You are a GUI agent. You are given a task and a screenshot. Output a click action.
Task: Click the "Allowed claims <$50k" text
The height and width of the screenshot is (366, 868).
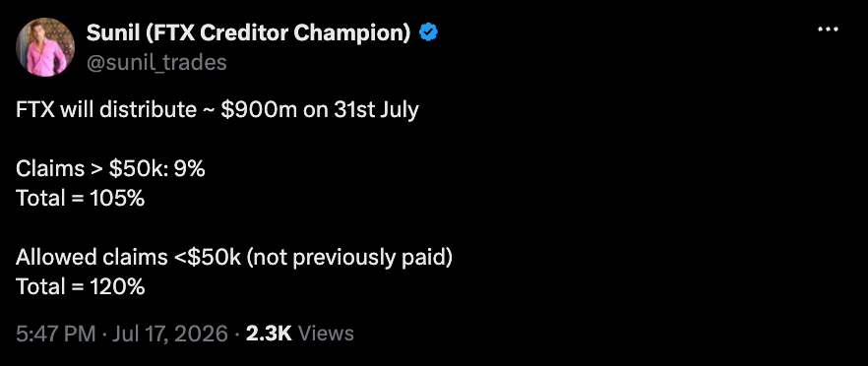coord(128,258)
